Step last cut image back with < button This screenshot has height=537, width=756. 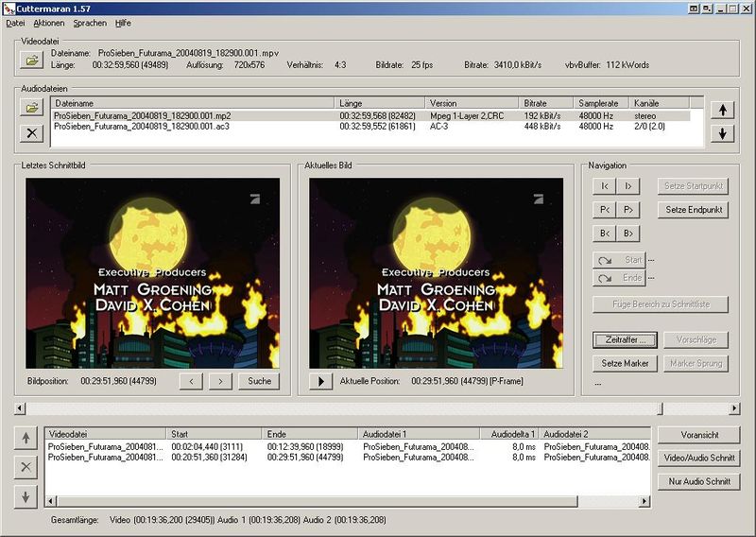[x=190, y=381]
